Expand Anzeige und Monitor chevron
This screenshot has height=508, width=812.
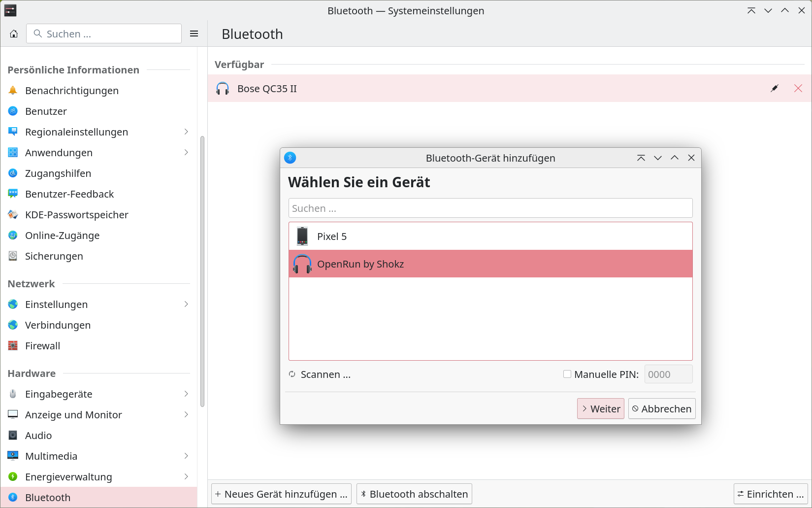[186, 414]
